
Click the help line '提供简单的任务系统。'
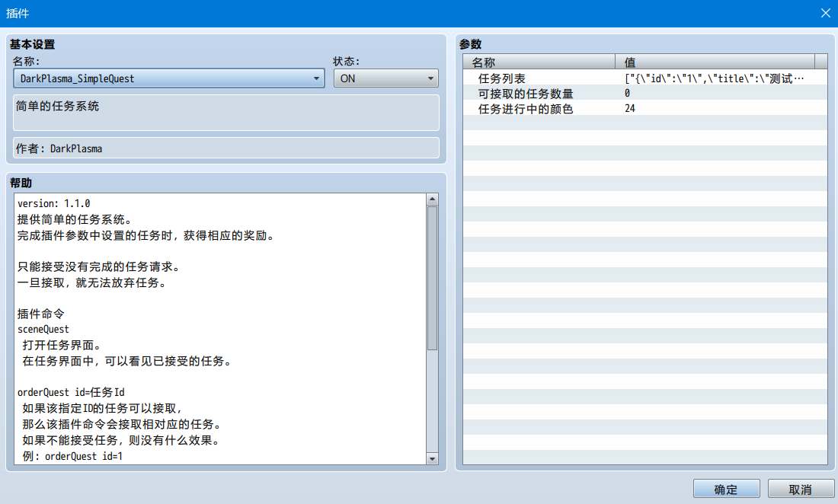pos(75,219)
